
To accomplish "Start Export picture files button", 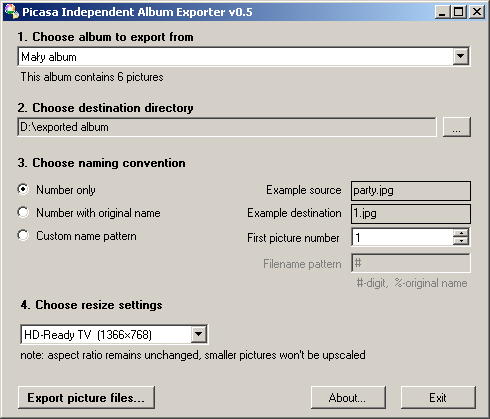I will coord(86,397).
